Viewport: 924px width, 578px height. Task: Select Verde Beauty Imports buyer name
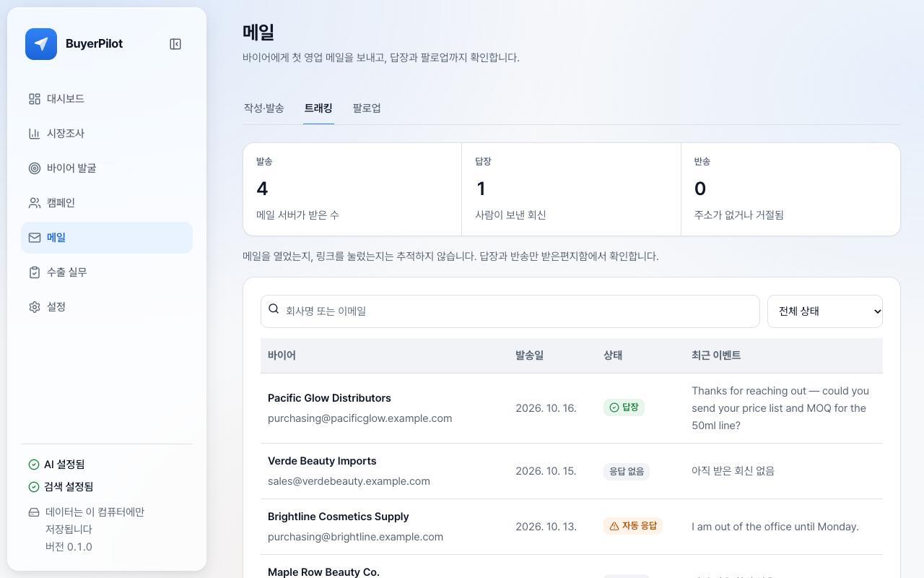[x=322, y=461]
